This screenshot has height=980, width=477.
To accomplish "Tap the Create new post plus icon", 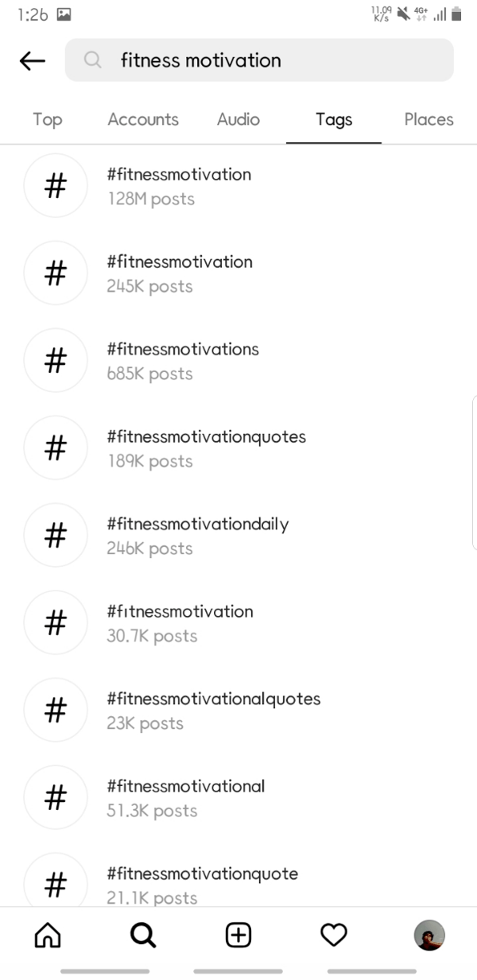I will coord(238,935).
